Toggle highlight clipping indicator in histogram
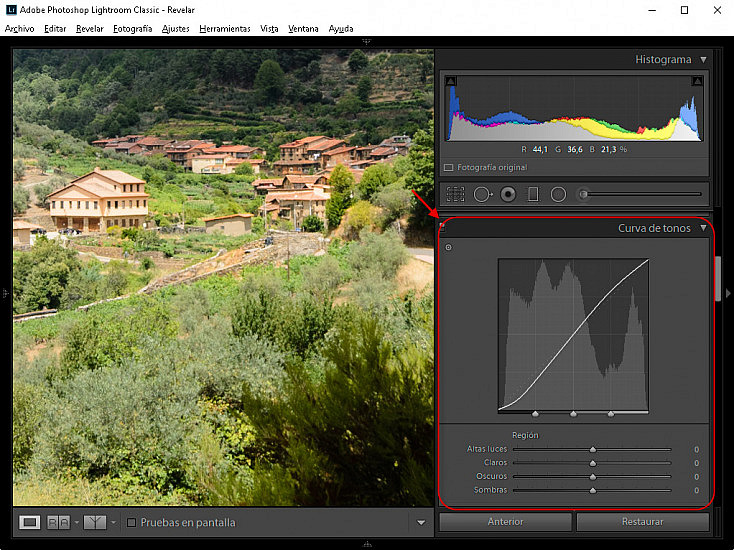This screenshot has width=734, height=550. click(x=697, y=81)
